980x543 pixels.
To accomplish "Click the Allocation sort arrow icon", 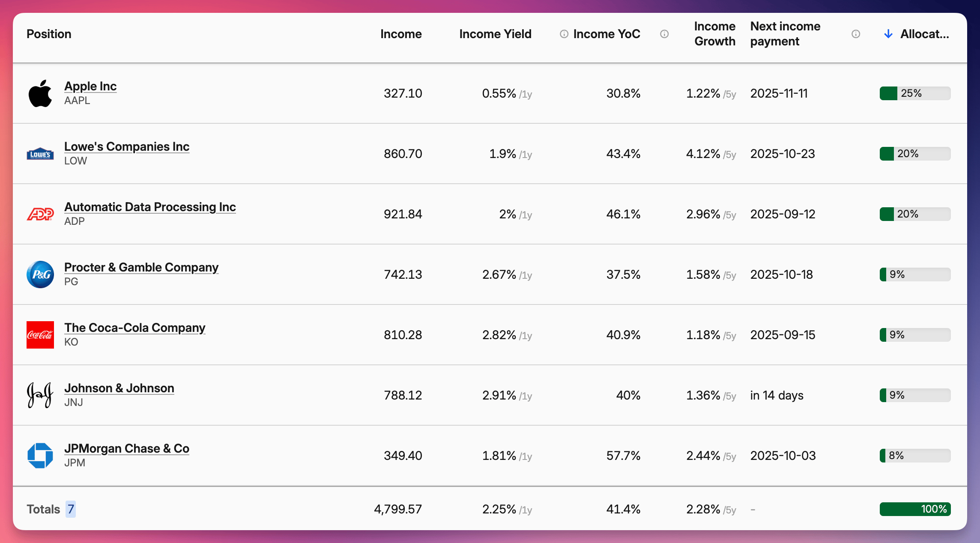I will 888,34.
